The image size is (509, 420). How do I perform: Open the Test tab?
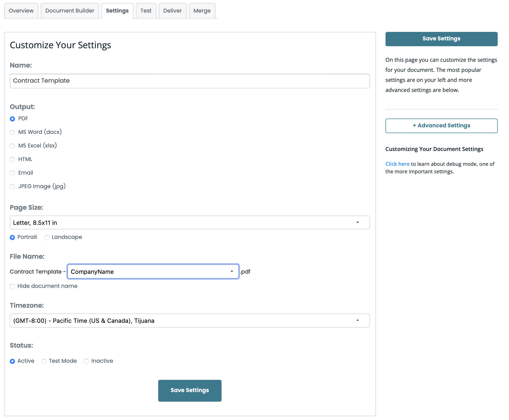coord(146,11)
